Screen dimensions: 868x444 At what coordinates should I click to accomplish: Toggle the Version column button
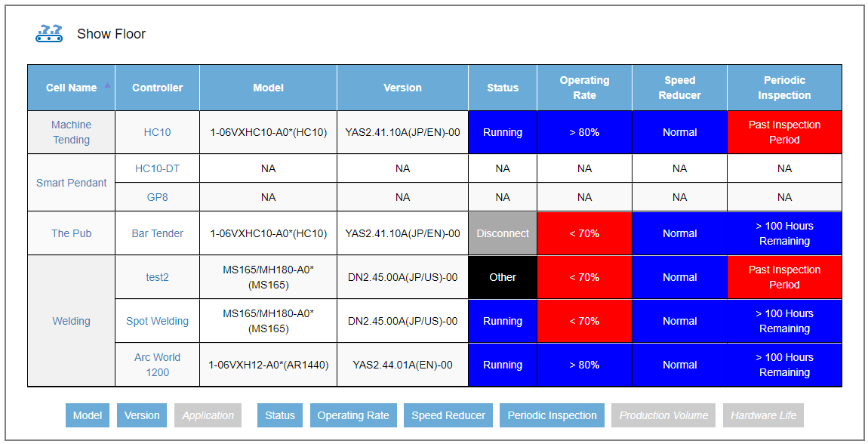[142, 415]
